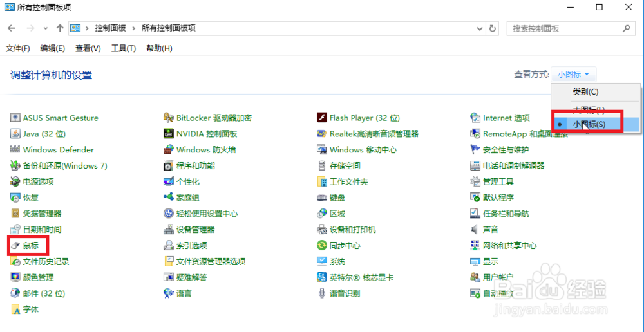644x332 pixels.
Task: Click the 语音识别 microphone icon
Action: pos(321,293)
